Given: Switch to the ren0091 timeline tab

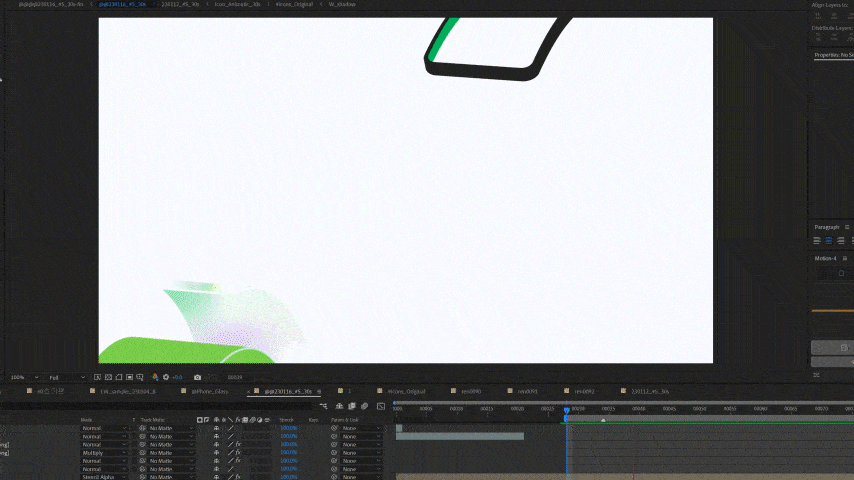Looking at the screenshot, I should [x=527, y=391].
